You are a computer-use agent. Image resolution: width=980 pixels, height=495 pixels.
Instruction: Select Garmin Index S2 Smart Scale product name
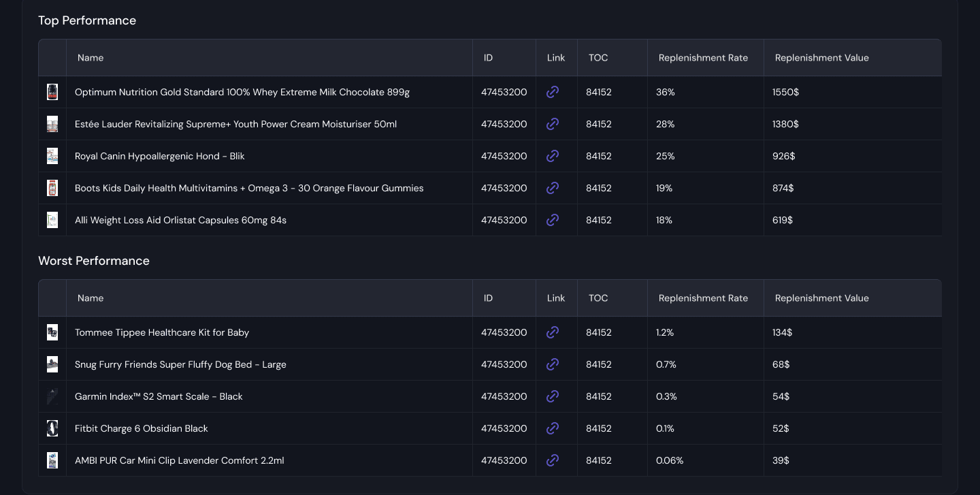point(159,396)
